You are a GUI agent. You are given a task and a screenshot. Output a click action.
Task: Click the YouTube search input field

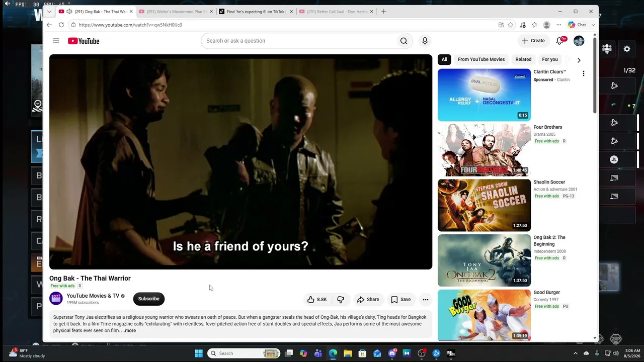tap(299, 41)
